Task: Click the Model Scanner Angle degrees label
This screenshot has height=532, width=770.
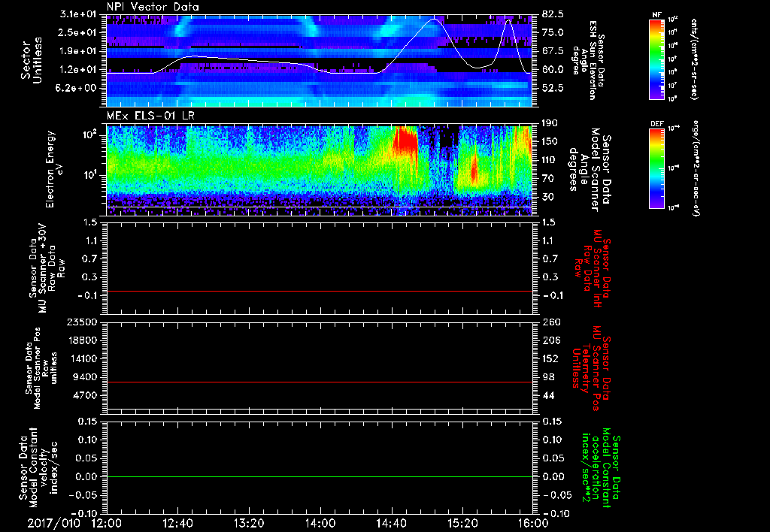Action: (x=590, y=170)
